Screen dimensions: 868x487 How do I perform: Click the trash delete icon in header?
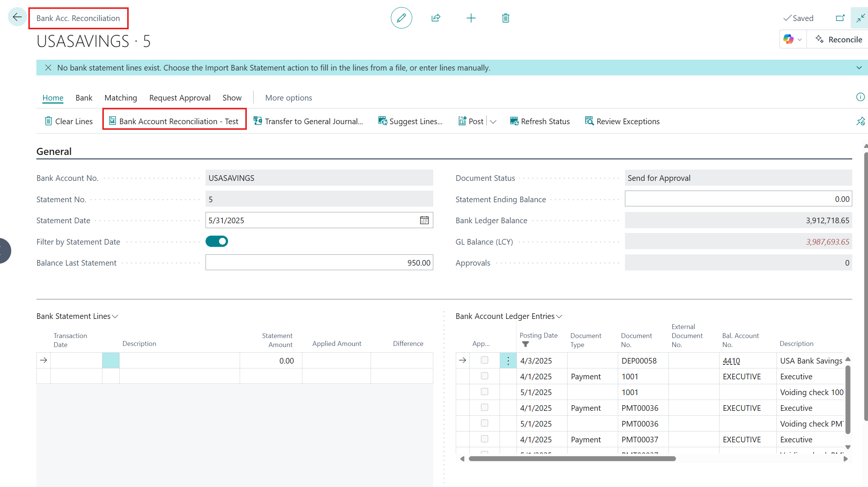pyautogui.click(x=506, y=18)
